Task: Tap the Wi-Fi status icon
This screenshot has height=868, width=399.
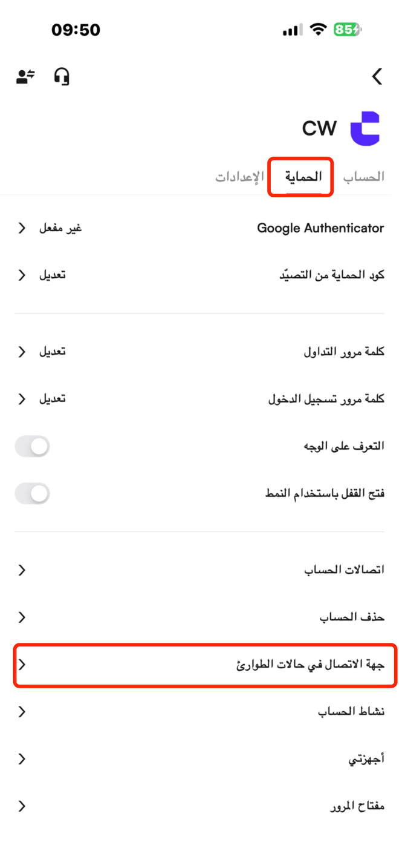Action: pos(317,30)
